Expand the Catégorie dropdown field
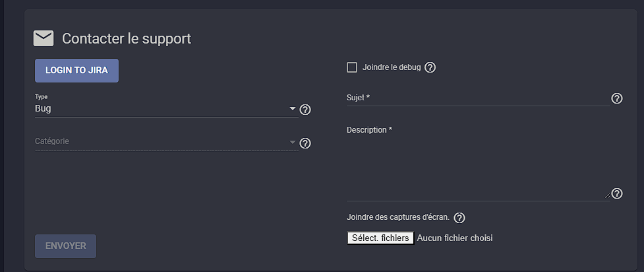Image resolution: width=644 pixels, height=272 pixels. 167,142
